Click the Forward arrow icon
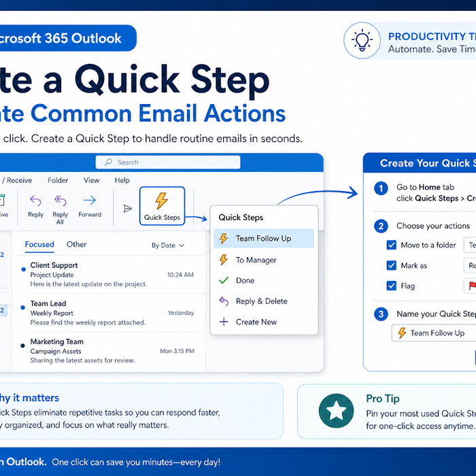 pyautogui.click(x=90, y=200)
